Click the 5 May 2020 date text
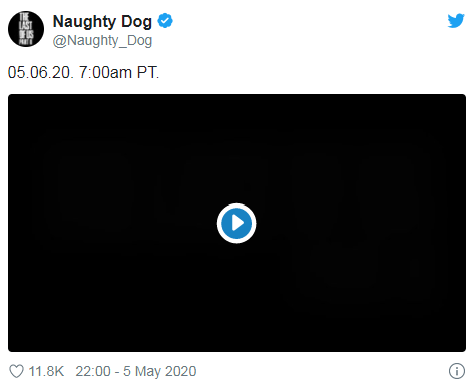The height and width of the screenshot is (387, 474). click(160, 371)
